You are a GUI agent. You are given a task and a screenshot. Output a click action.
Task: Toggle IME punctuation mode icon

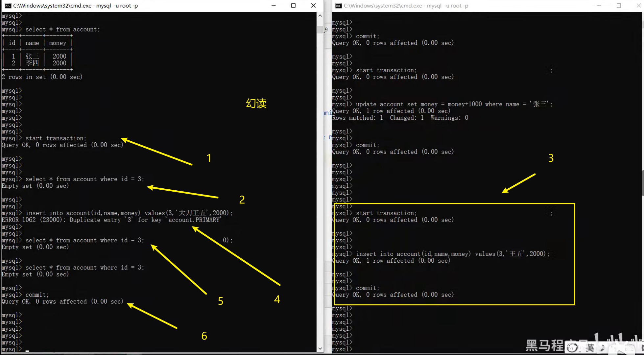[x=603, y=348]
